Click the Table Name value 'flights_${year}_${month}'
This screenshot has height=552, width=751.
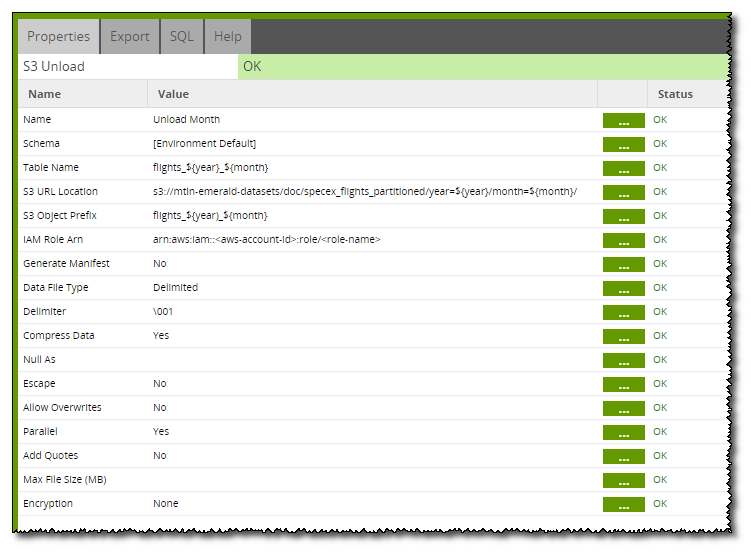pos(210,168)
